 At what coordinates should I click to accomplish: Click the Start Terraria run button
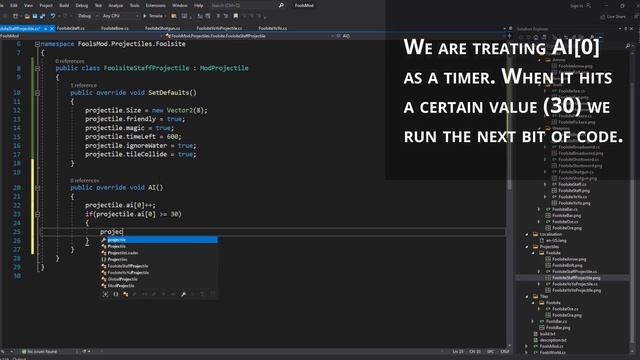(x=154, y=16)
